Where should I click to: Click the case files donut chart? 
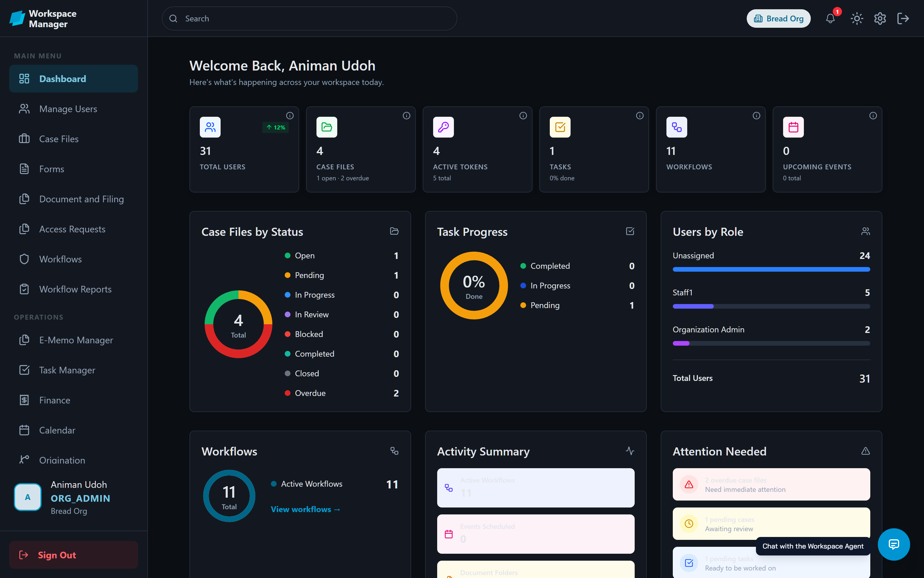[239, 324]
